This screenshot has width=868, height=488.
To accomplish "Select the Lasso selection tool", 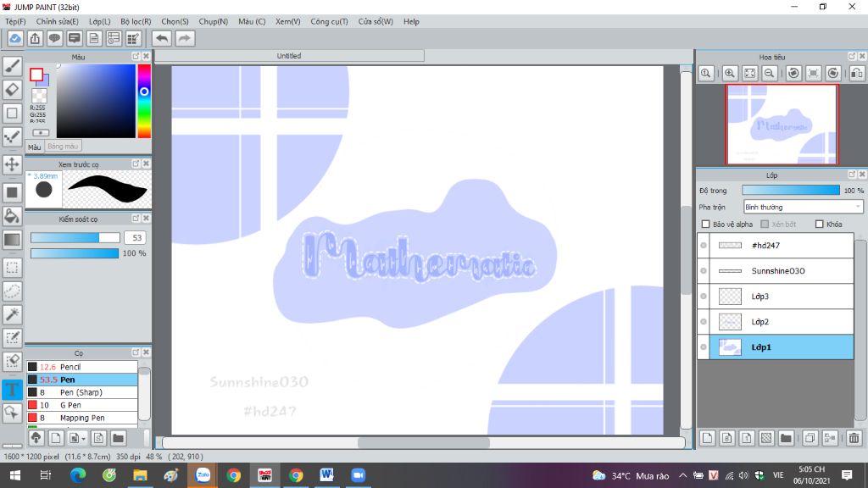I will point(12,291).
